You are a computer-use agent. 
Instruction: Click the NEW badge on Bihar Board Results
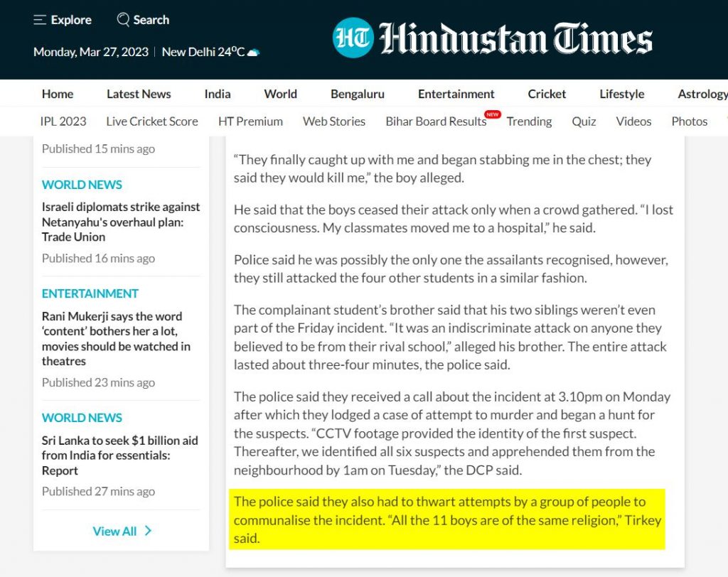[493, 114]
